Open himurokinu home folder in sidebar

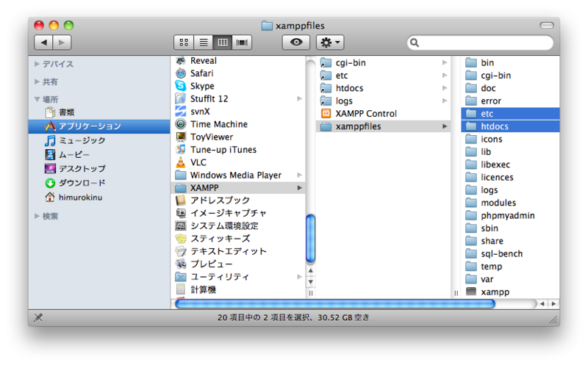pyautogui.click(x=73, y=197)
